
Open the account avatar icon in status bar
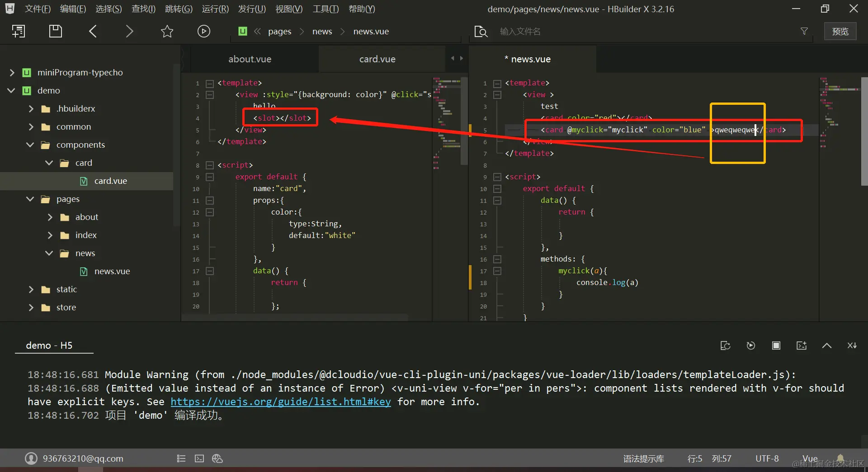tap(31, 458)
